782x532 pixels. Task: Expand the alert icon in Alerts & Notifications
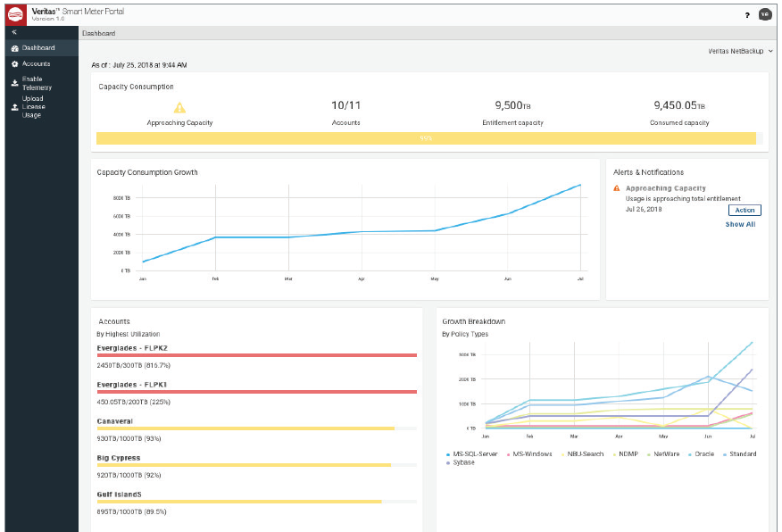(614, 188)
